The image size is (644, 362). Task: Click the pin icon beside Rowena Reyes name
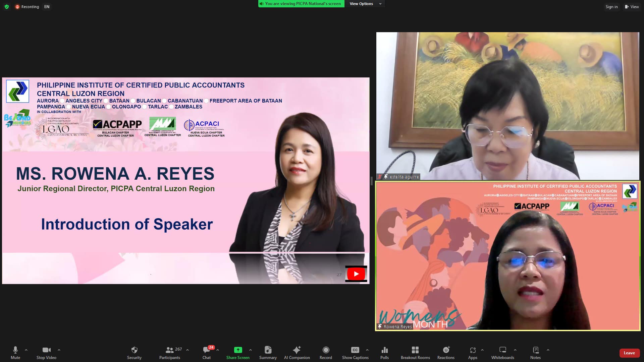tap(380, 326)
